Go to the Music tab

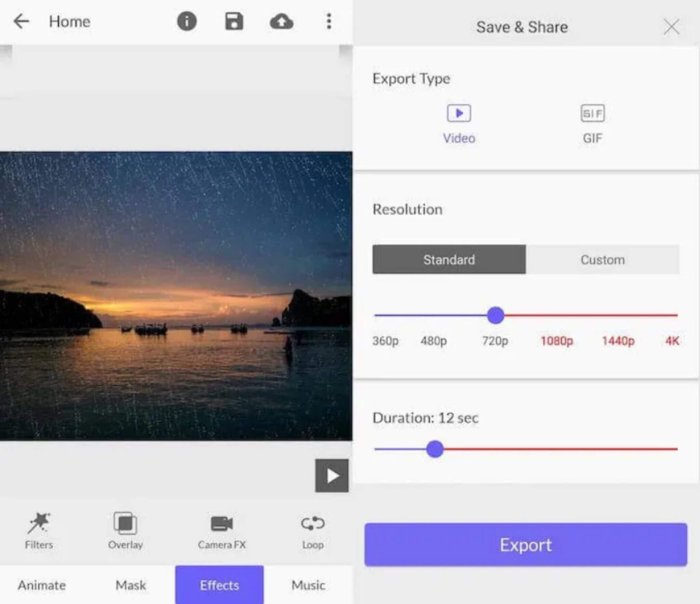308,585
